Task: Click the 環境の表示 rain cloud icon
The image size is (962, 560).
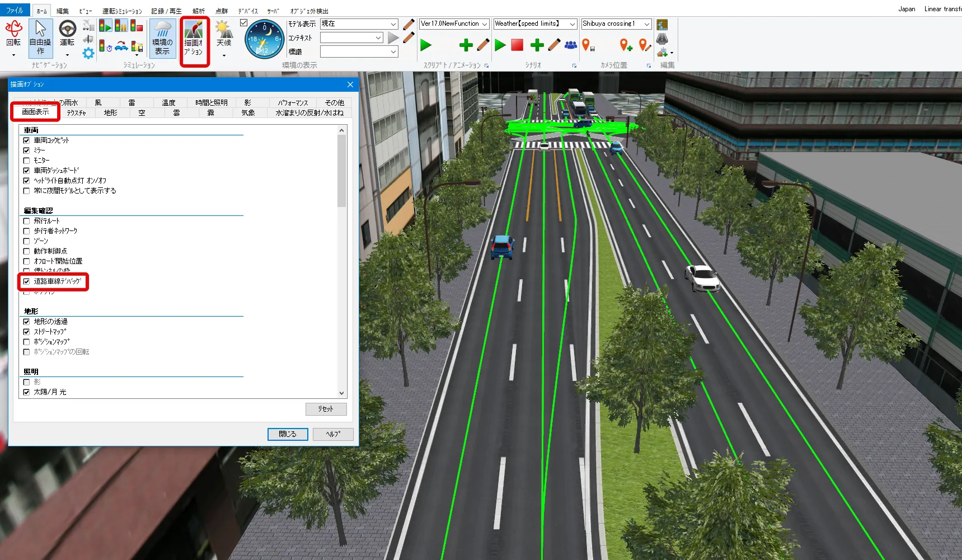Action: tap(162, 37)
